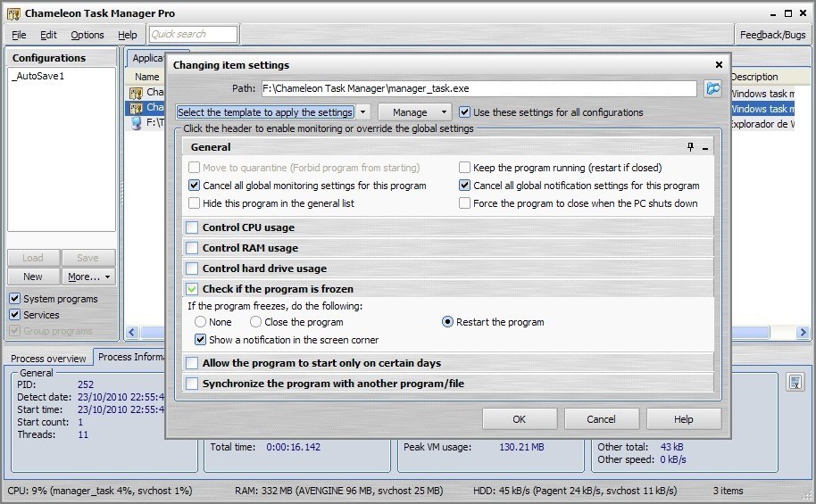This screenshot has width=816, height=504.
Task: Click the New configuration button
Action: (33, 277)
